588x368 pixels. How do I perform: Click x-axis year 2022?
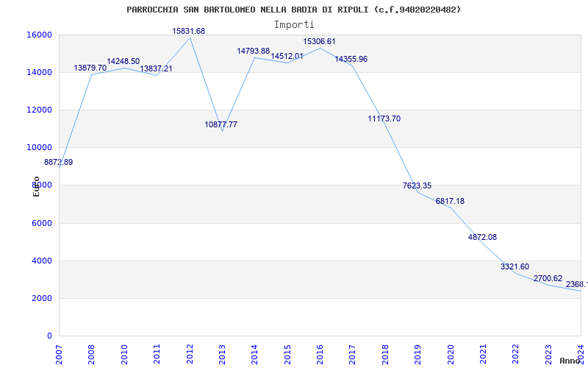point(516,354)
